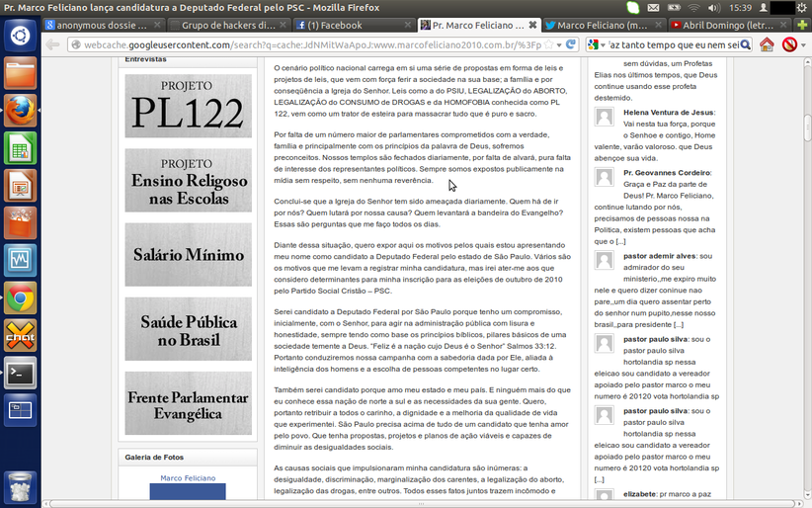The image size is (812, 508).
Task: Open a new tab with the green plus
Action: 800,25
